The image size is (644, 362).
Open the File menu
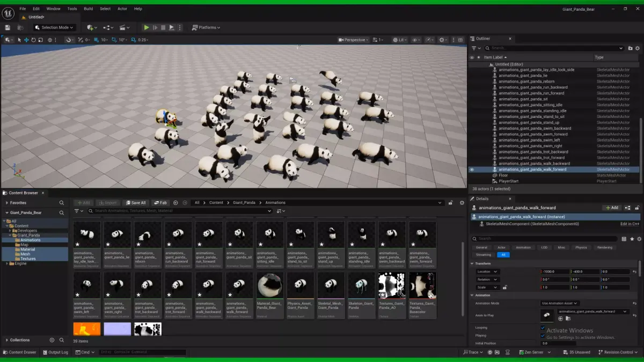[x=23, y=9]
